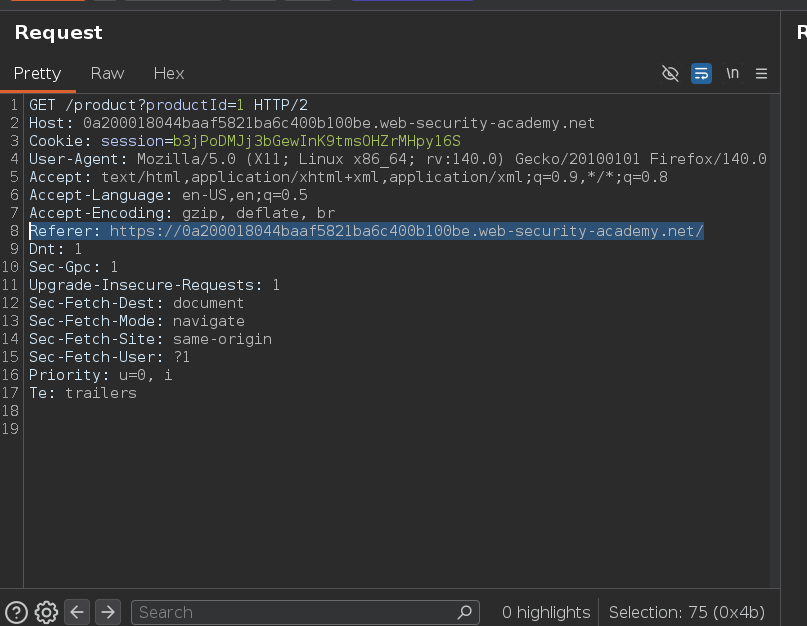
Task: Open the request editor hamburger menu
Action: [x=761, y=74]
